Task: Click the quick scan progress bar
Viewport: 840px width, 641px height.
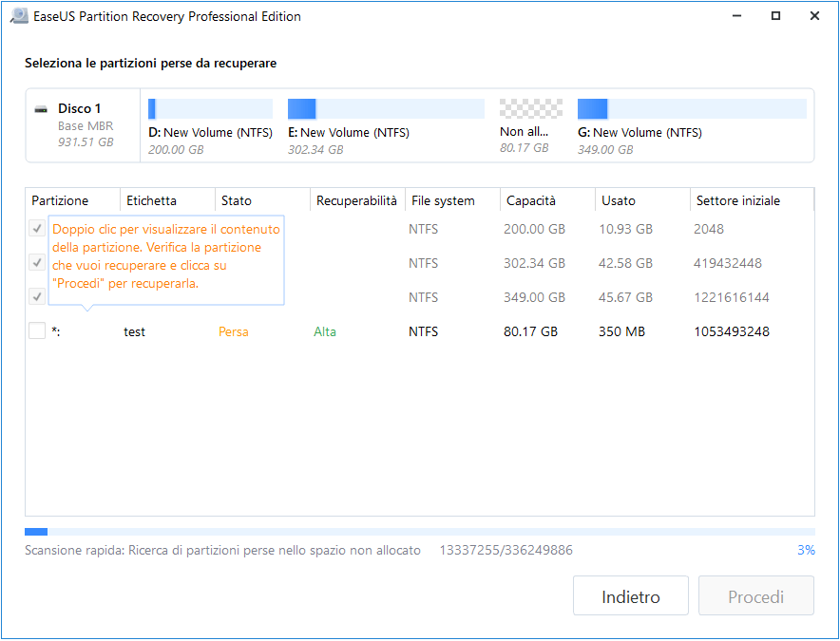Action: (x=420, y=532)
